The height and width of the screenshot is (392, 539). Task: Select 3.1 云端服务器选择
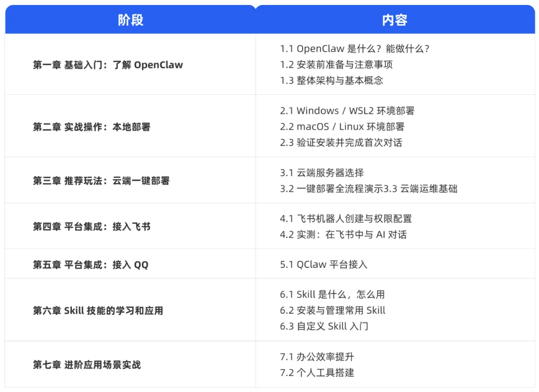coord(322,173)
